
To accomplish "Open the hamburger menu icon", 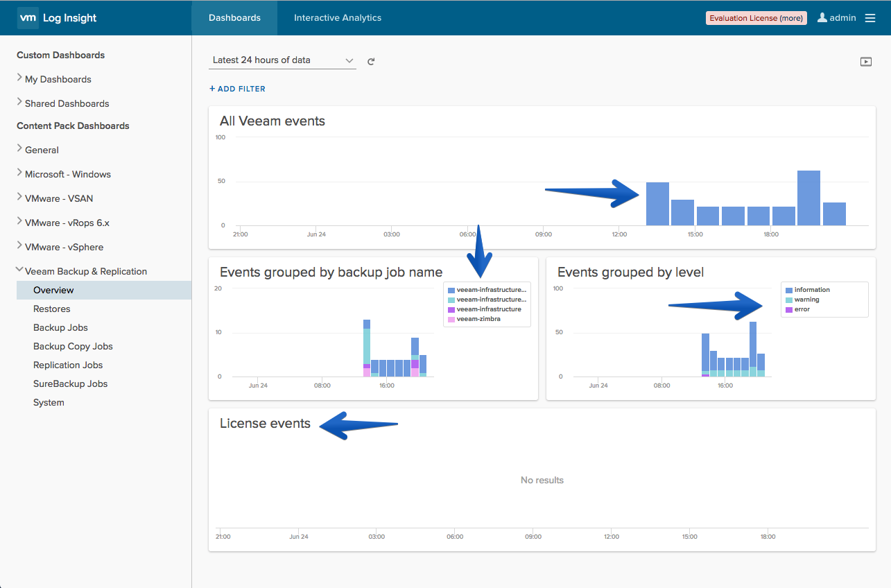I will coord(870,18).
